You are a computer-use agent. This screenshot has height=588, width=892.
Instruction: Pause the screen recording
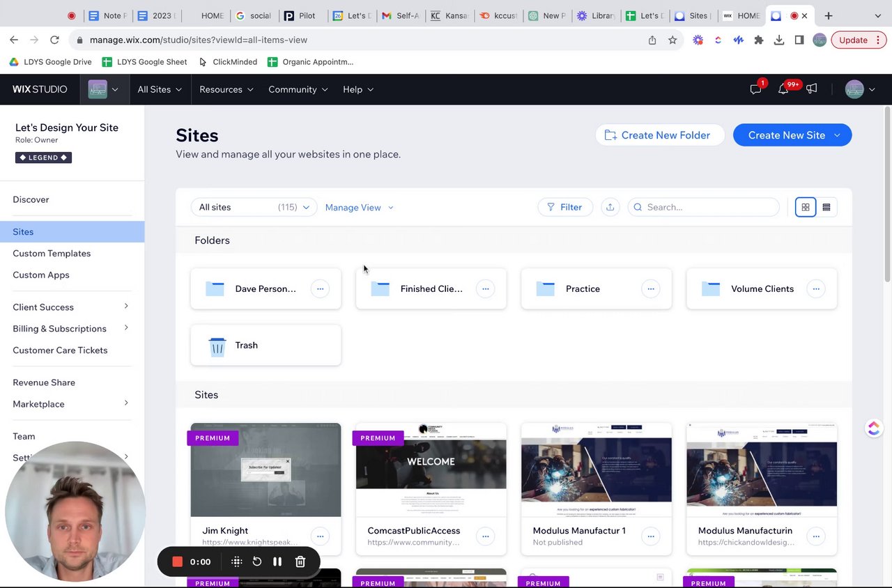[277, 562]
